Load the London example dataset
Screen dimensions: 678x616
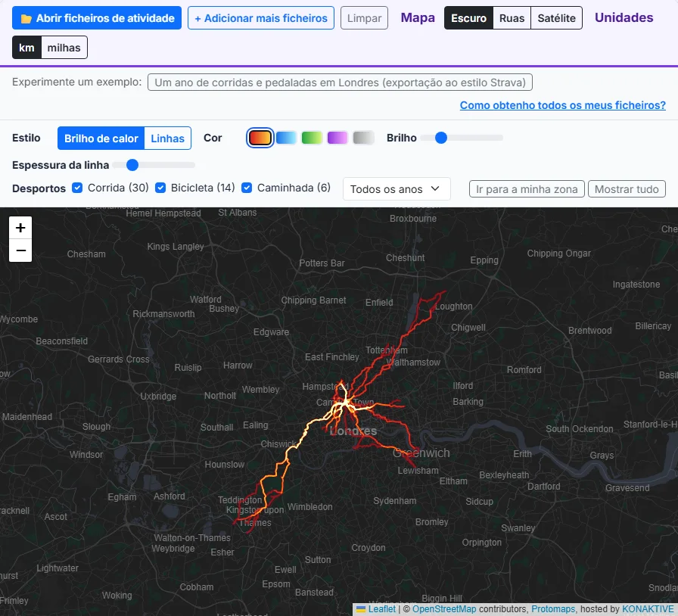(x=340, y=82)
